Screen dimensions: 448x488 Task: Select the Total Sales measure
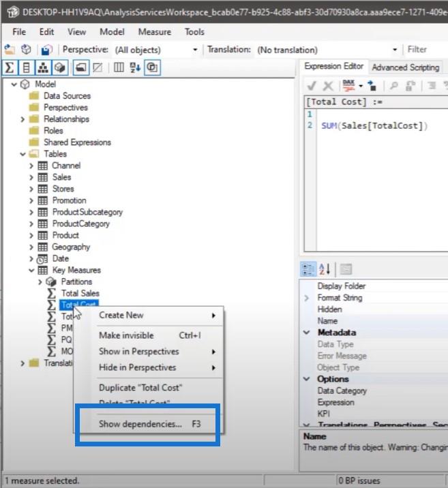(80, 294)
